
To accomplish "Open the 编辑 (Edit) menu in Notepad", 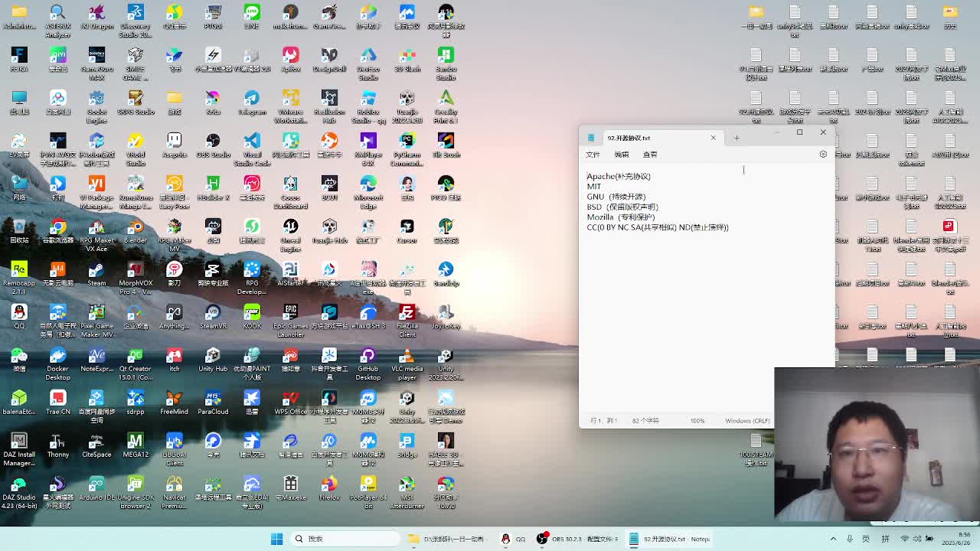I will 621,155.
